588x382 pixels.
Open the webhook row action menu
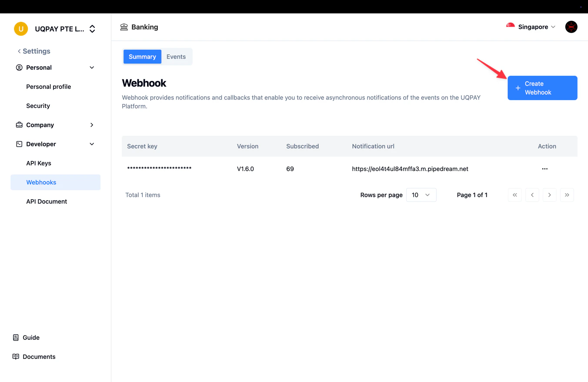(x=545, y=169)
